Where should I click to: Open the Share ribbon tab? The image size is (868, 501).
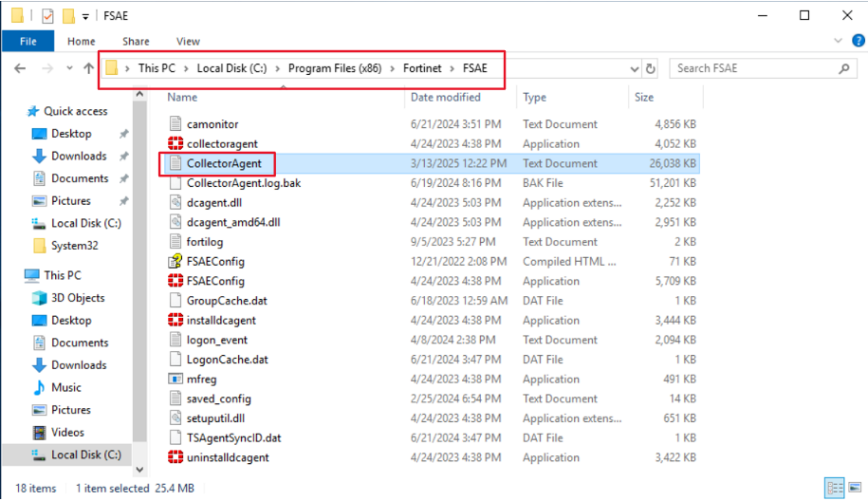pos(136,41)
